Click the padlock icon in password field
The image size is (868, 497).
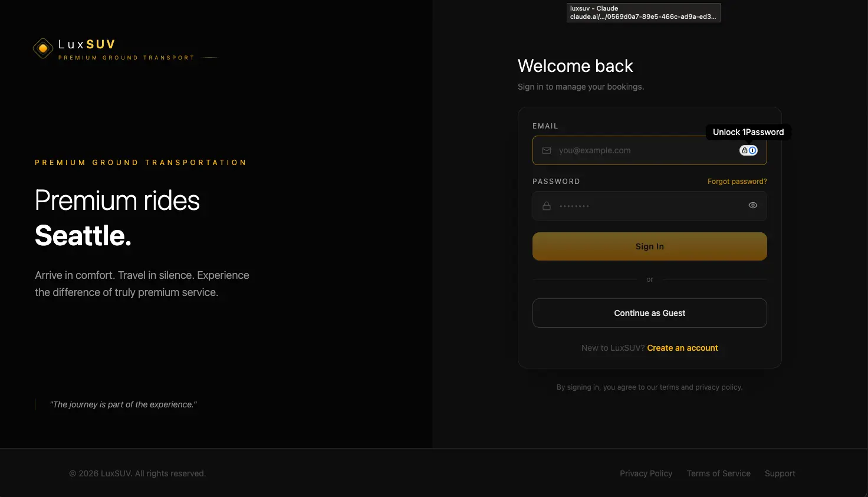[x=547, y=206]
